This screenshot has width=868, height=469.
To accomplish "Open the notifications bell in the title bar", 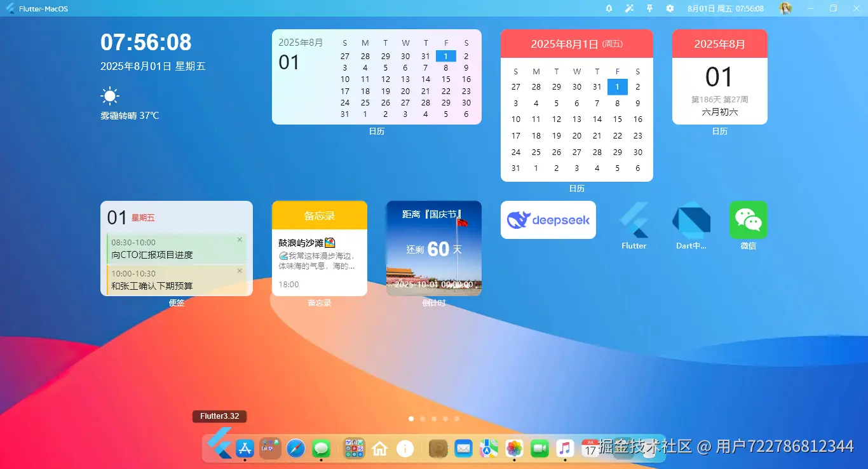I will tap(608, 8).
